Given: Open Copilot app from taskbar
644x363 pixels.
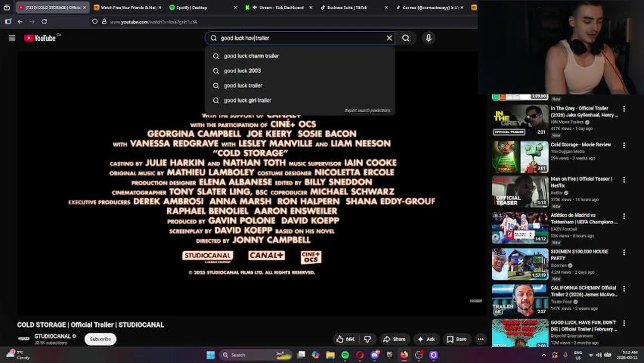Looking at the screenshot, I should click(x=315, y=355).
